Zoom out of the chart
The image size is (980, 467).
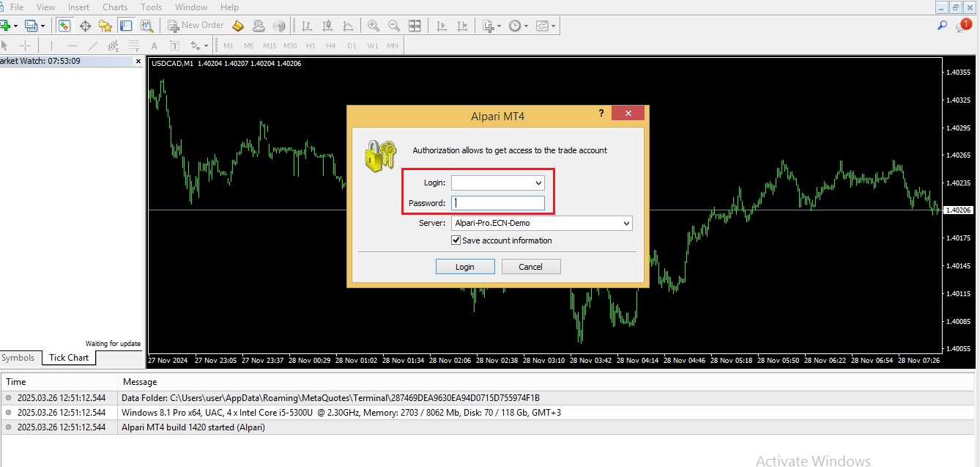(394, 26)
